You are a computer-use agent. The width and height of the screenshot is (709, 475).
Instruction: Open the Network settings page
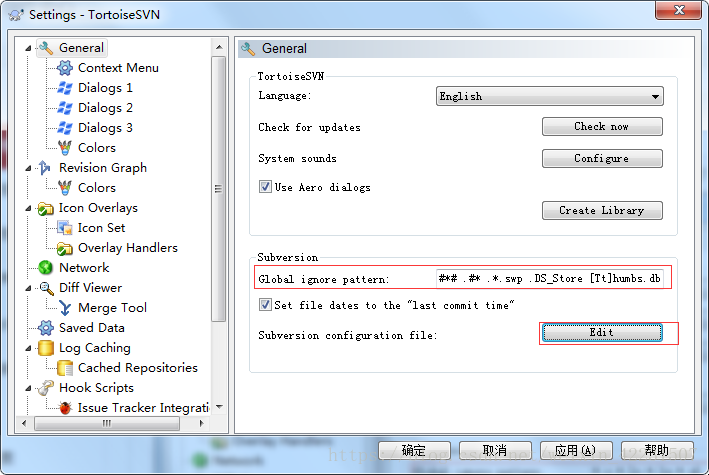[84, 268]
